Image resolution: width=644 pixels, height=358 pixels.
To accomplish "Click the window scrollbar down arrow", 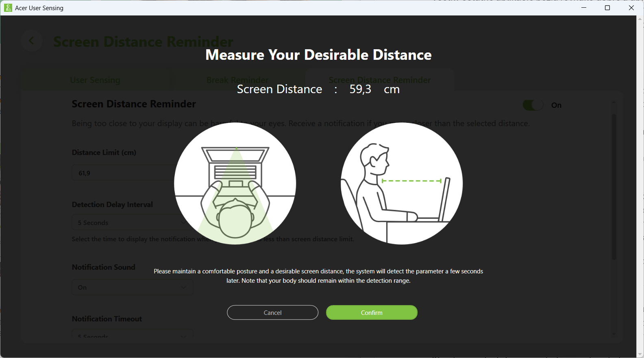I will coord(640,354).
